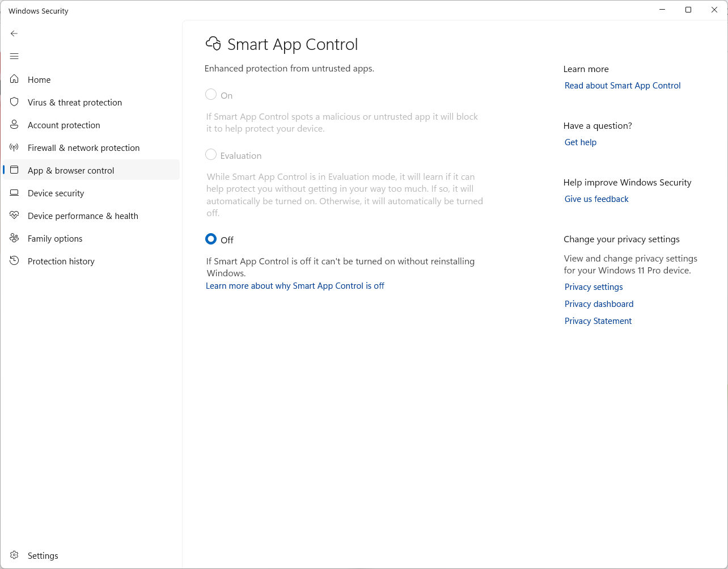Click the App & browser control window icon
This screenshot has height=569, width=728.
(x=14, y=170)
